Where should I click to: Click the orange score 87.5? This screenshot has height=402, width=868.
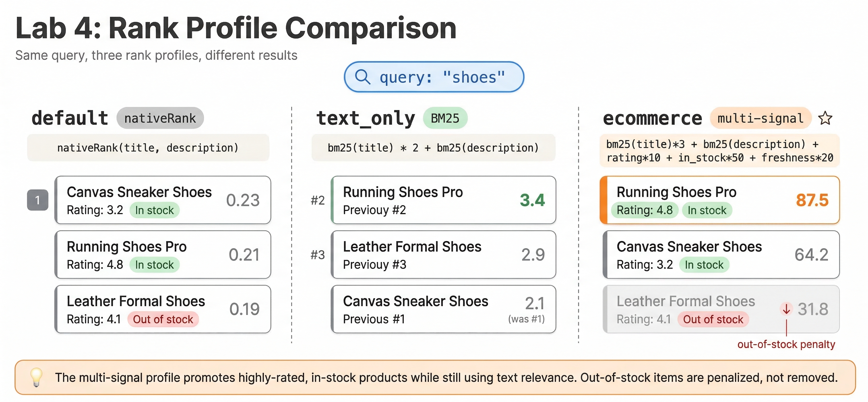812,200
